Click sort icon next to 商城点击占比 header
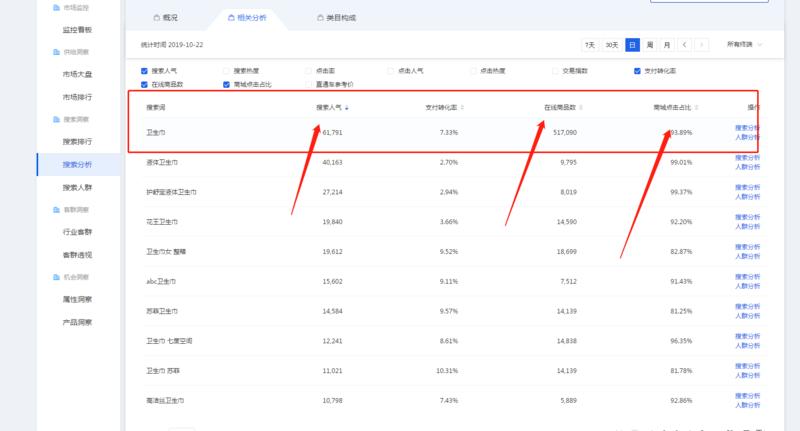Viewport: 800px width, 431px height. (697, 107)
